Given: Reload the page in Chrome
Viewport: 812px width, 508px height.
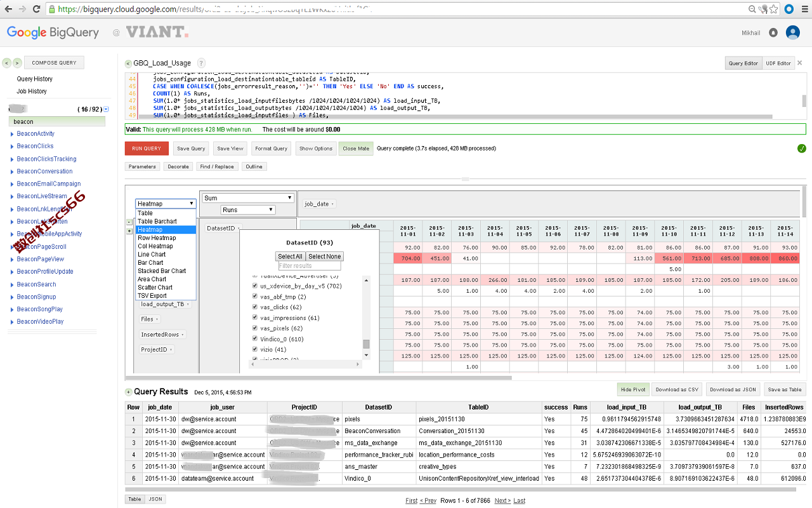Looking at the screenshot, I should click(x=37, y=9).
